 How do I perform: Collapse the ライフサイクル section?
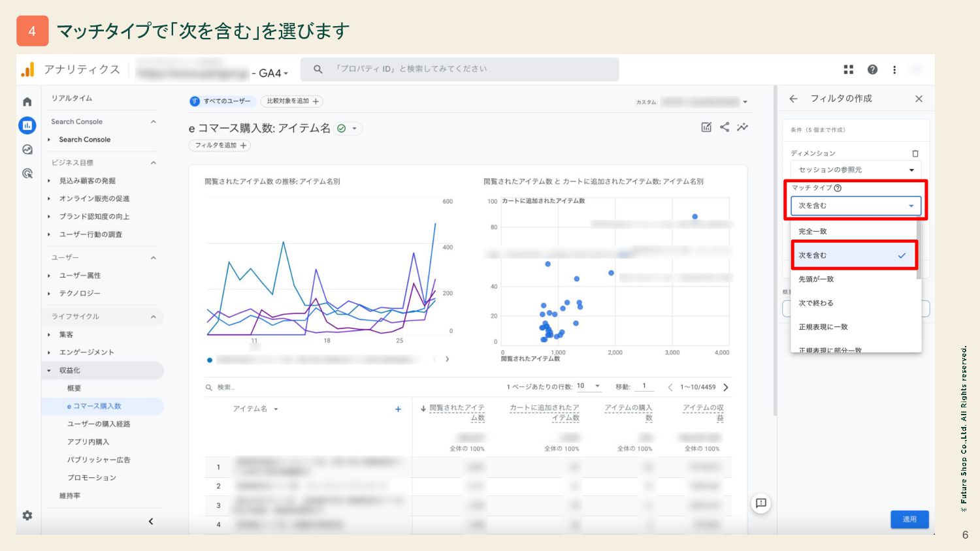154,317
